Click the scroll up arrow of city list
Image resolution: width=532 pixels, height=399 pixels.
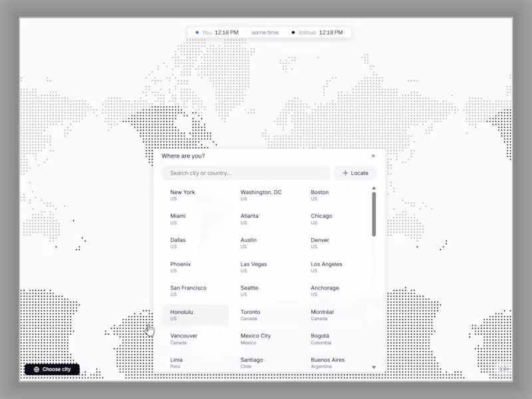pos(374,188)
